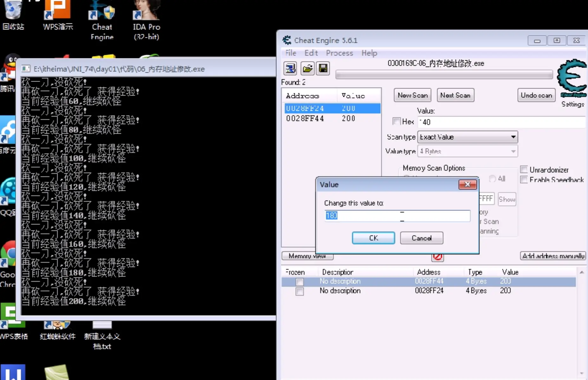This screenshot has height=380, width=588.
Task: Open the File menu
Action: click(x=291, y=53)
